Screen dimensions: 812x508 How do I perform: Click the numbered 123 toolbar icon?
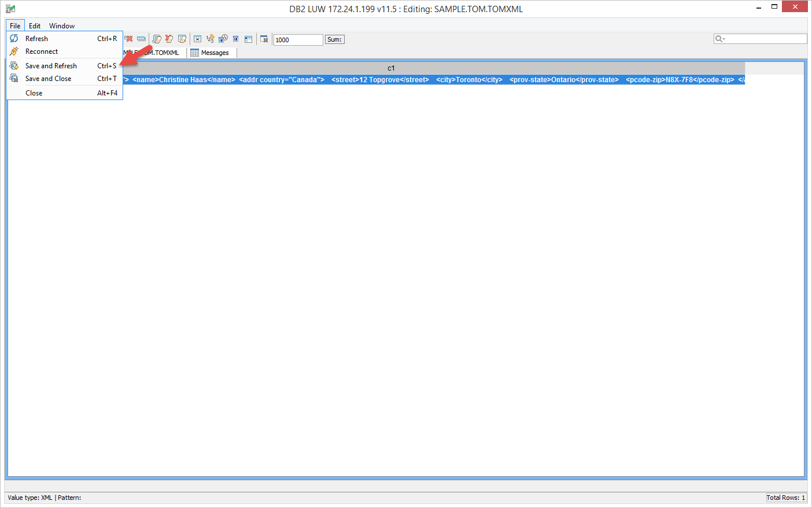click(210, 39)
